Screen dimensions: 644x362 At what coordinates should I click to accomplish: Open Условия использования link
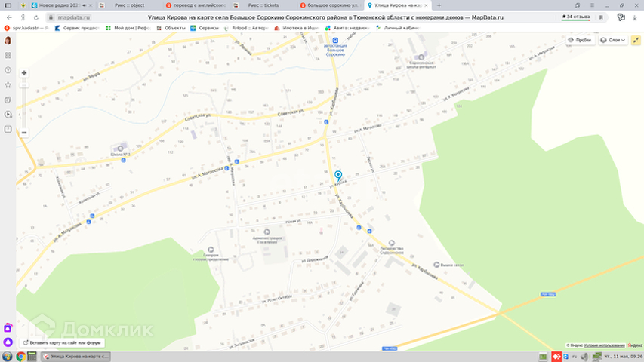(x=604, y=345)
